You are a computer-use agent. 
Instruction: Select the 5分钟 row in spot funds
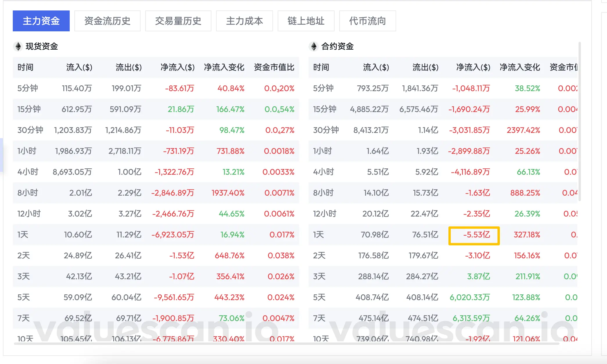coord(28,88)
